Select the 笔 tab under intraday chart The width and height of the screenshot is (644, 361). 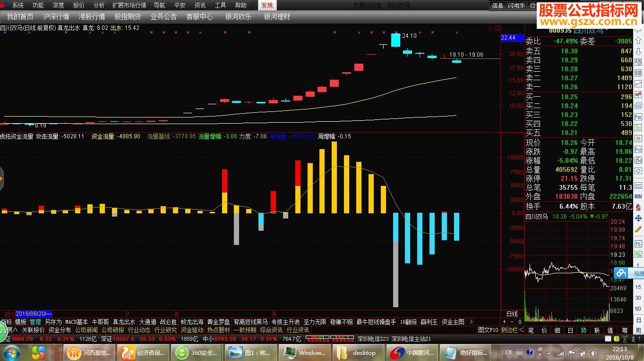[531, 330]
